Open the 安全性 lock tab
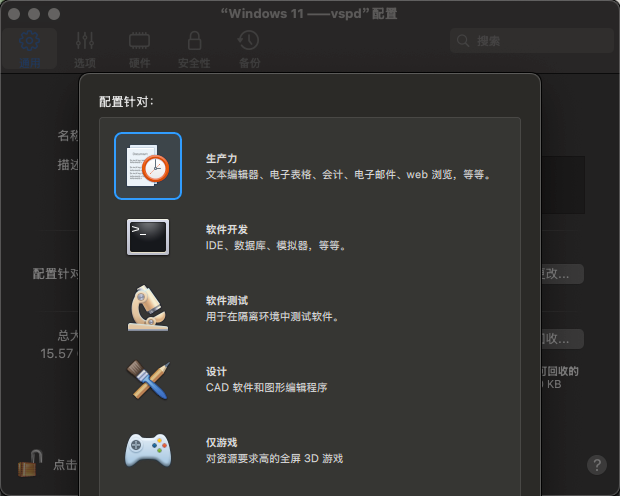Image resolution: width=620 pixels, height=496 pixels. (194, 49)
